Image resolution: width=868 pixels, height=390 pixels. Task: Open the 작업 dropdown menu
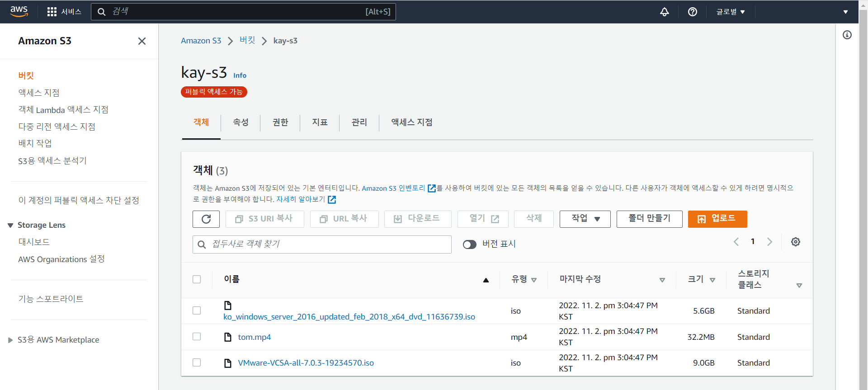(585, 219)
